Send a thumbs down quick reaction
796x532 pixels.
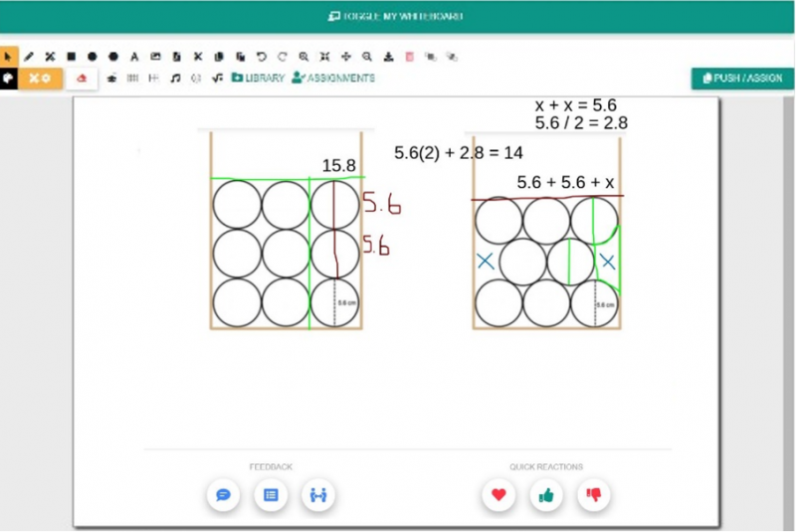click(593, 494)
